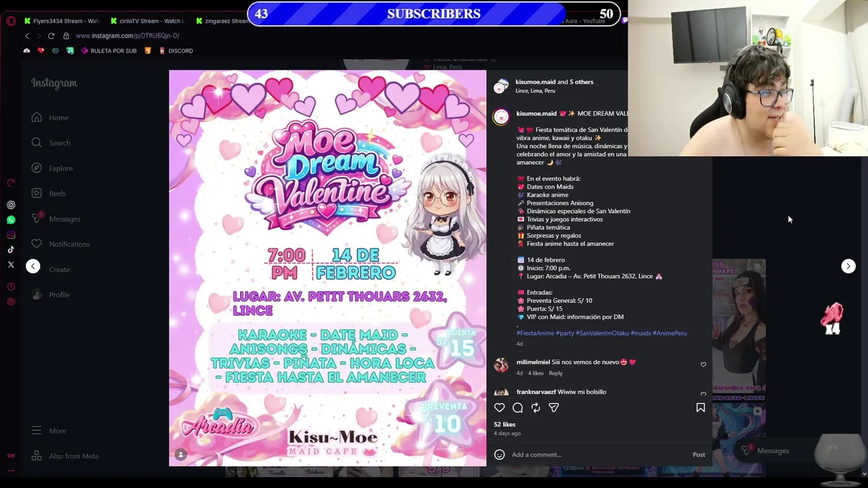
Task: Go to next post arrow
Action: click(x=848, y=266)
